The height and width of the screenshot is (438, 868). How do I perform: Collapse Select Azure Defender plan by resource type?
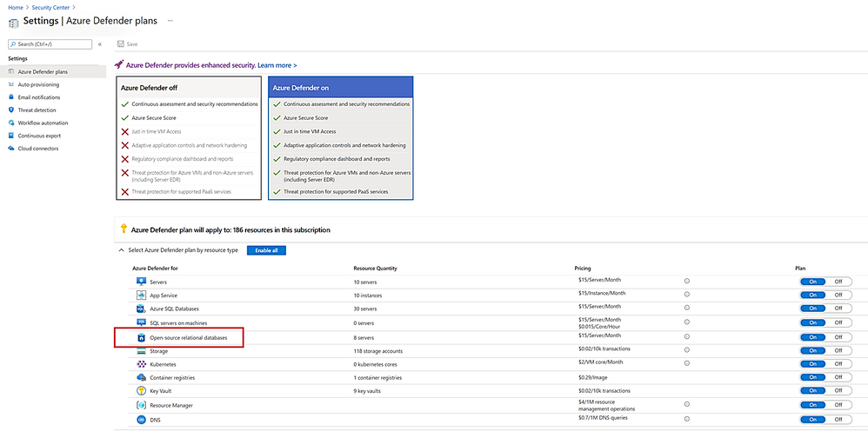[121, 250]
